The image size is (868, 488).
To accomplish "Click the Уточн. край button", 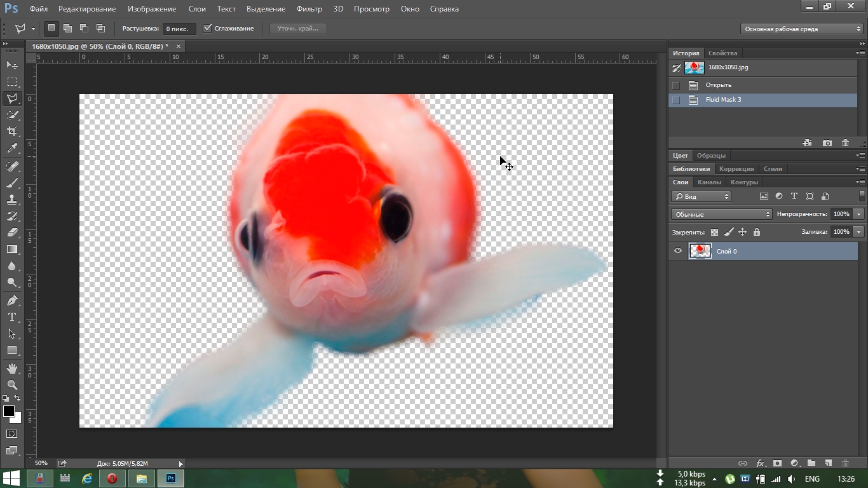I will click(298, 29).
